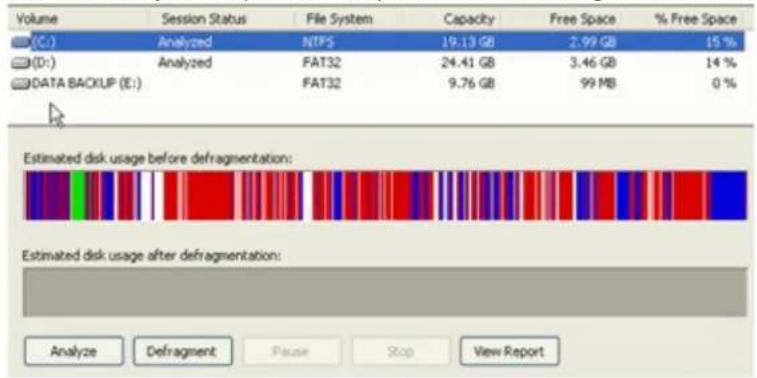The height and width of the screenshot is (378, 757).
Task: Click the disabled Pause button
Action: (292, 351)
